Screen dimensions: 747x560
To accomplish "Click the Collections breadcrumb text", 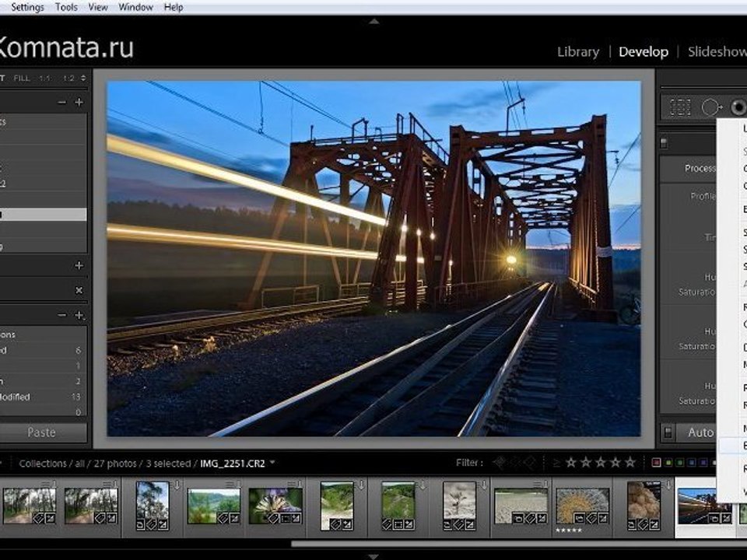I will [43, 464].
